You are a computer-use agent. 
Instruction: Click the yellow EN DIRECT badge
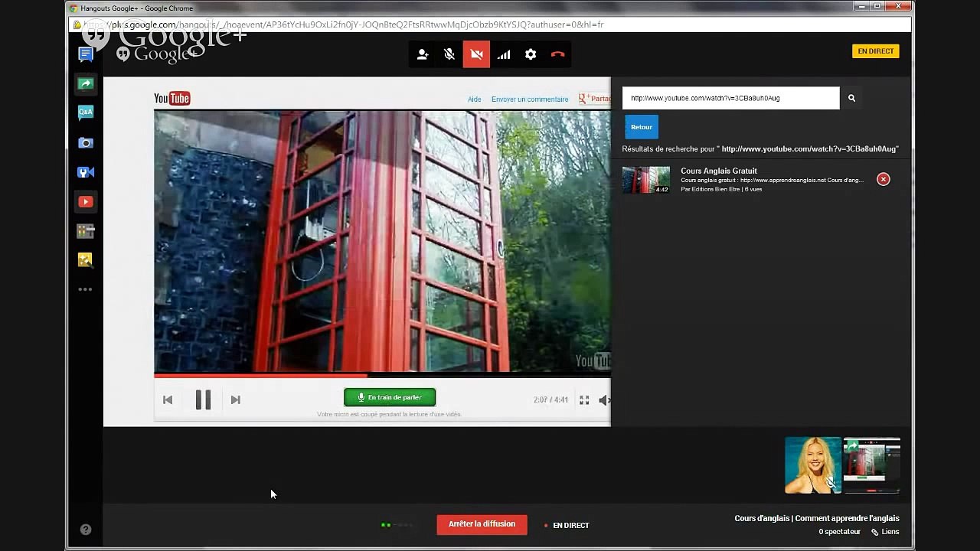click(876, 51)
